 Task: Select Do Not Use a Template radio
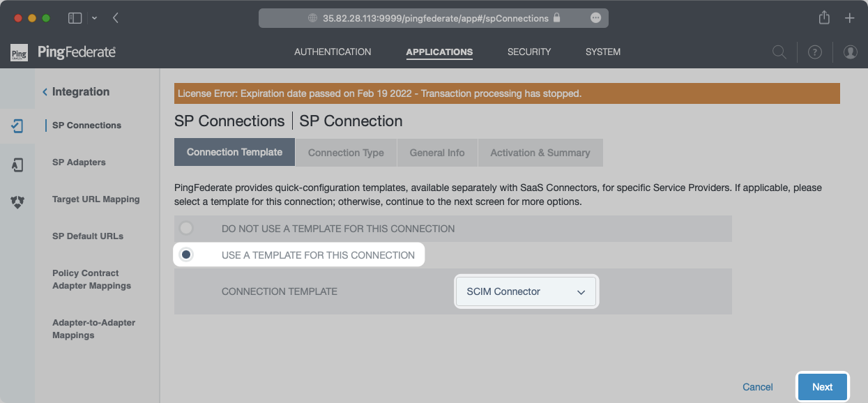(x=186, y=228)
